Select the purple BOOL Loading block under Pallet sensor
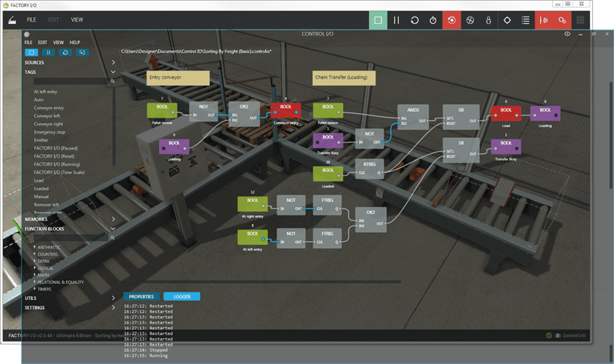614x364 pixels. coord(174,147)
